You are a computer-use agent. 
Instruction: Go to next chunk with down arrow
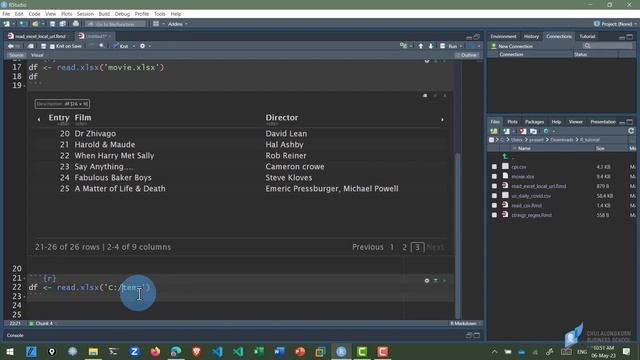point(431,46)
